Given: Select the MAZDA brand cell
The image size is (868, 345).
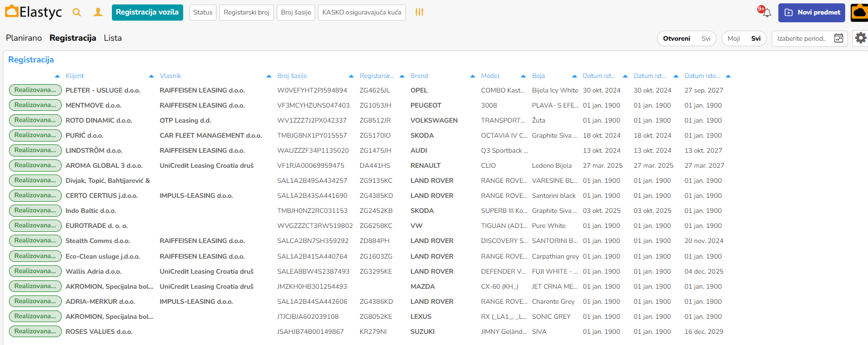Looking at the screenshot, I should pyautogui.click(x=423, y=286).
